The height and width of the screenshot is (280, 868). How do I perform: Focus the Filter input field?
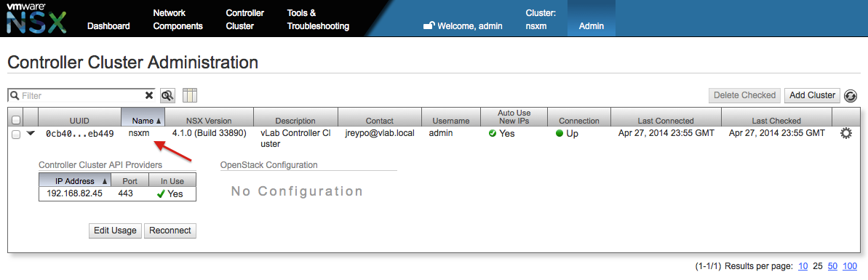81,96
